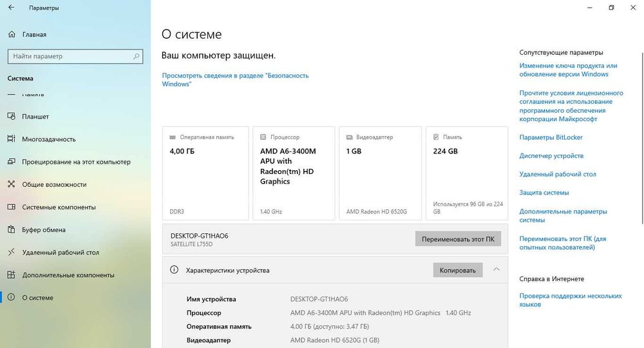Open Дополнительные компоненты section
This screenshot has width=644, height=348.
(68, 275)
